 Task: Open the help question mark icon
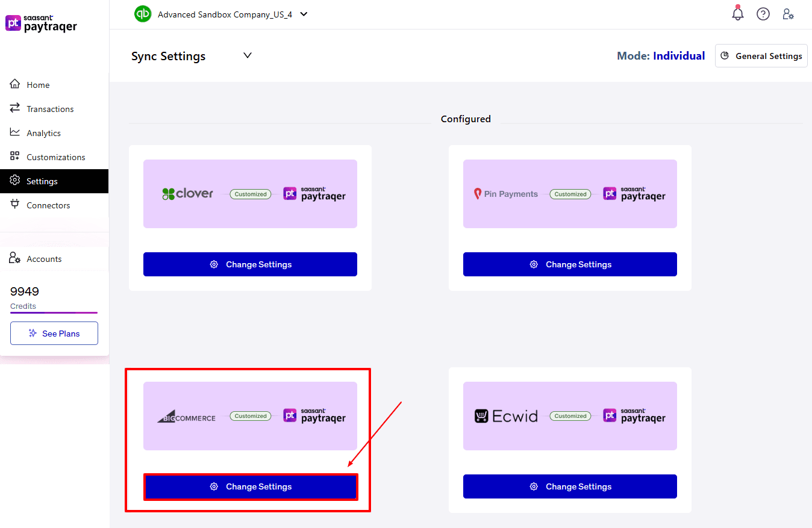point(763,14)
